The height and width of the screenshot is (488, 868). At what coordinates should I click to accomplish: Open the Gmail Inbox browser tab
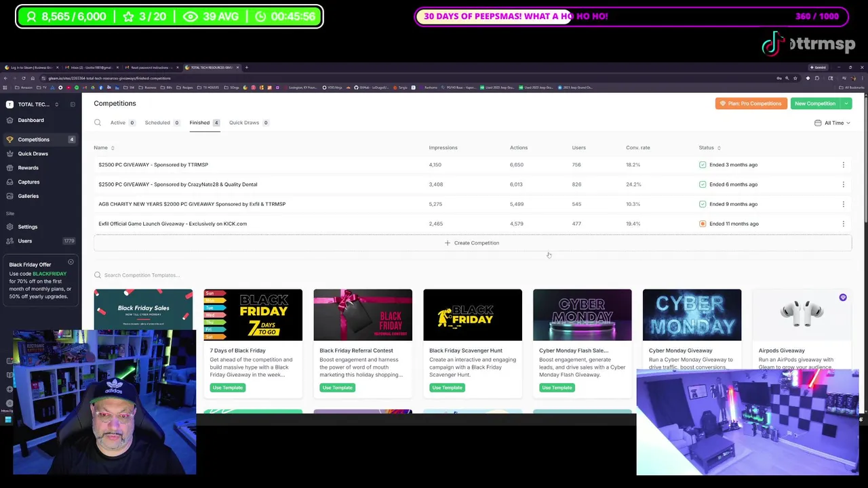click(91, 67)
